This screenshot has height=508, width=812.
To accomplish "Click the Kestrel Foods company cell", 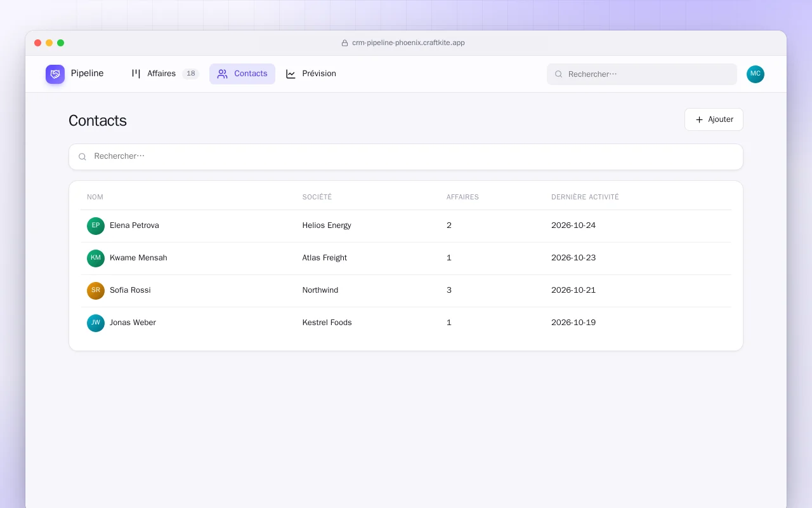I will click(327, 323).
